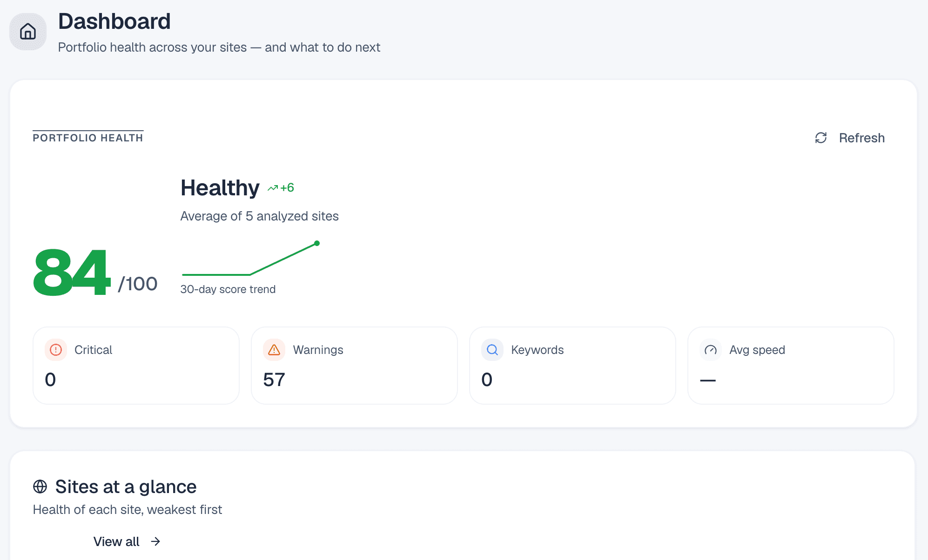Select the Warnings count of 57
This screenshot has width=928, height=560.
(x=274, y=380)
